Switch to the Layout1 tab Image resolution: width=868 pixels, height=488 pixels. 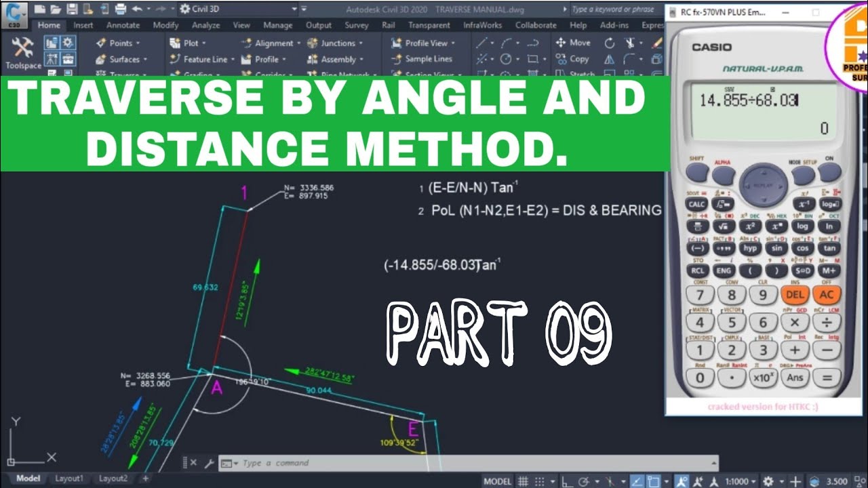pyautogui.click(x=68, y=479)
